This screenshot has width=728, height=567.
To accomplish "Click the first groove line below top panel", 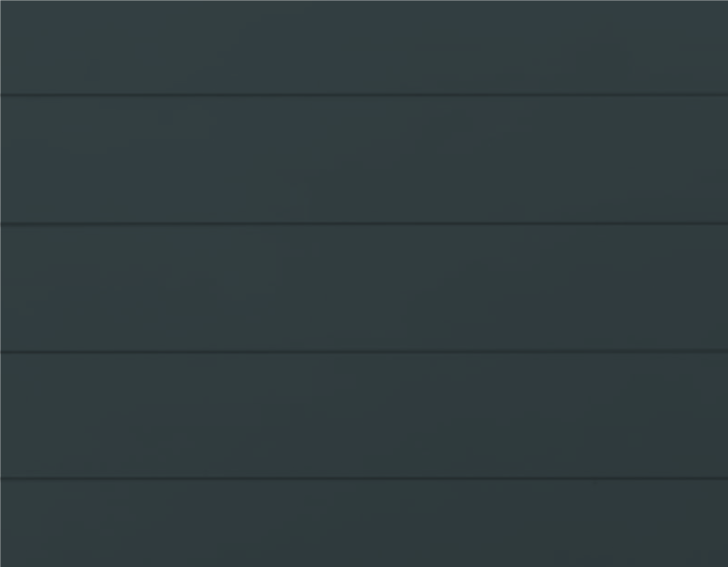I will click(x=364, y=95).
